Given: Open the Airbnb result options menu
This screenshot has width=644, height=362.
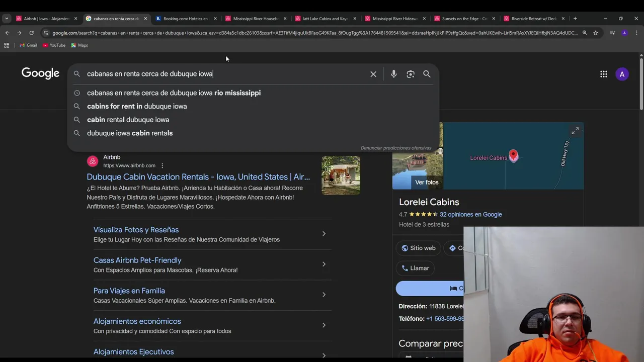Looking at the screenshot, I should pyautogui.click(x=162, y=165).
